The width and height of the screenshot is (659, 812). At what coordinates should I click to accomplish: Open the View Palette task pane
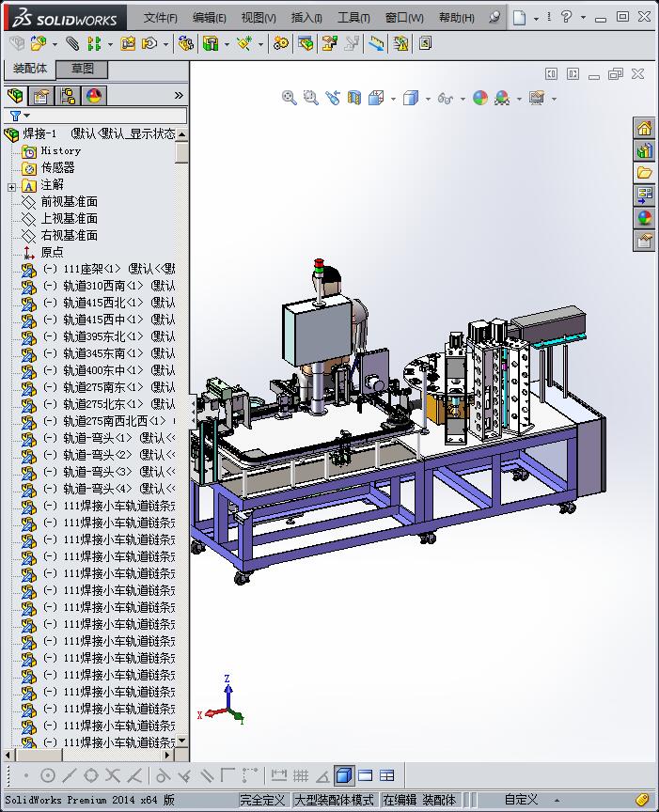[x=645, y=195]
